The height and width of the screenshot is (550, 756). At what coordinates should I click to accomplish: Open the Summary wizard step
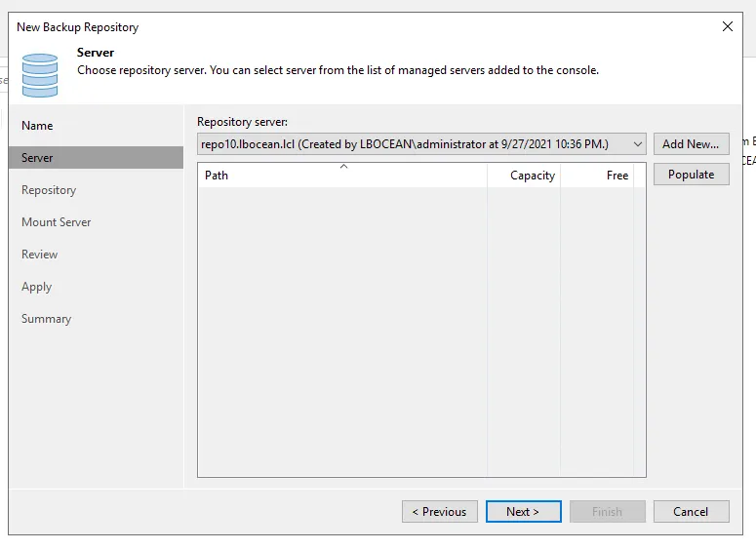(47, 319)
